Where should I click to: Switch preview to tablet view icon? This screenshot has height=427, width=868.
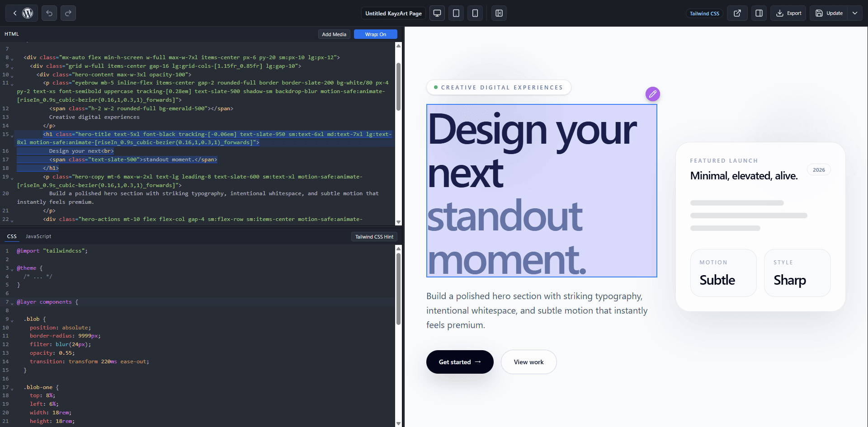pos(456,13)
